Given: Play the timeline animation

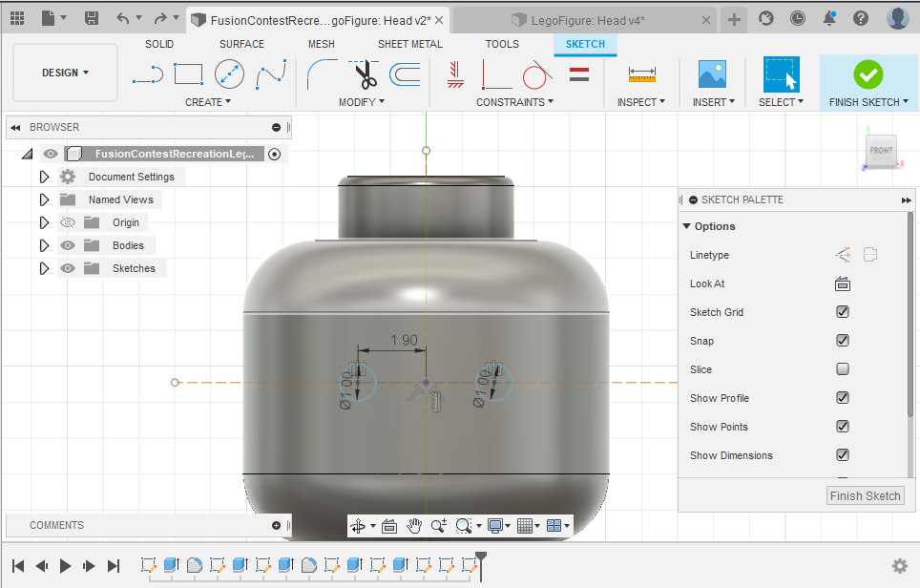Looking at the screenshot, I should tap(66, 566).
